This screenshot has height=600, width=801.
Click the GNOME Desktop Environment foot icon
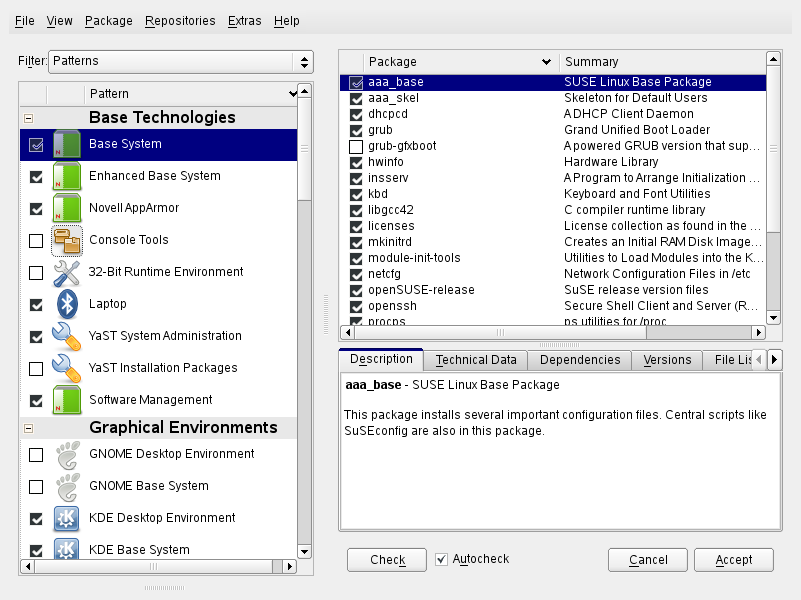coord(67,454)
